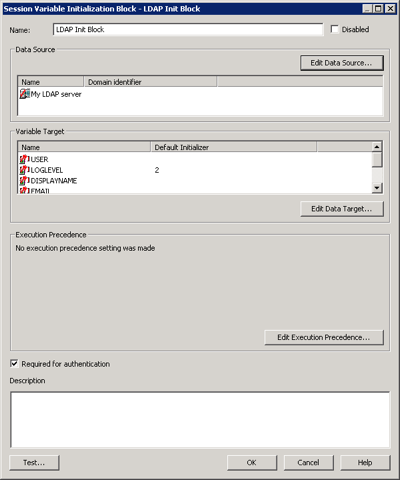This screenshot has height=480, width=400.
Task: Minimize the dialog window
Action: click(x=367, y=9)
